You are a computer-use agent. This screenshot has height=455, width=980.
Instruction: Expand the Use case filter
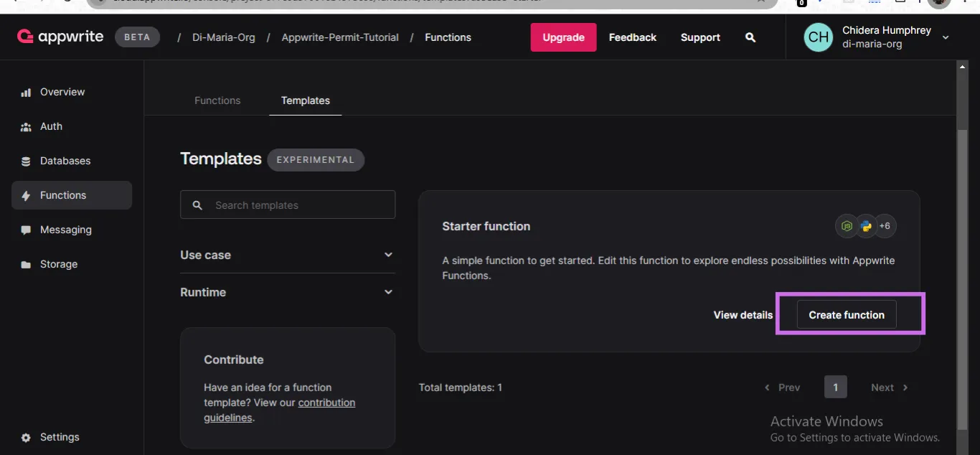pos(287,255)
